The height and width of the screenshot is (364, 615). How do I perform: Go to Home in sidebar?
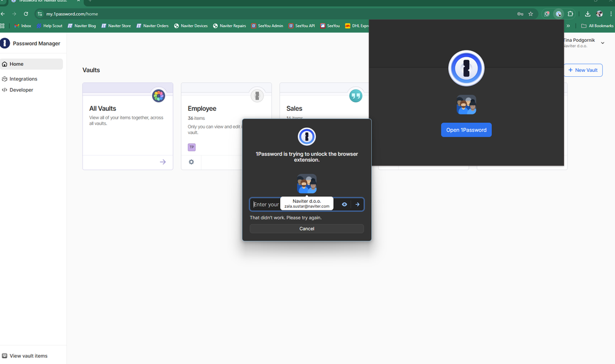(x=17, y=64)
